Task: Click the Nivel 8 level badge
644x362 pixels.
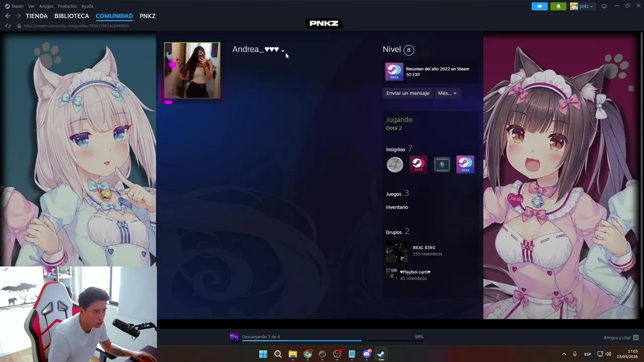Action: pyautogui.click(x=409, y=50)
